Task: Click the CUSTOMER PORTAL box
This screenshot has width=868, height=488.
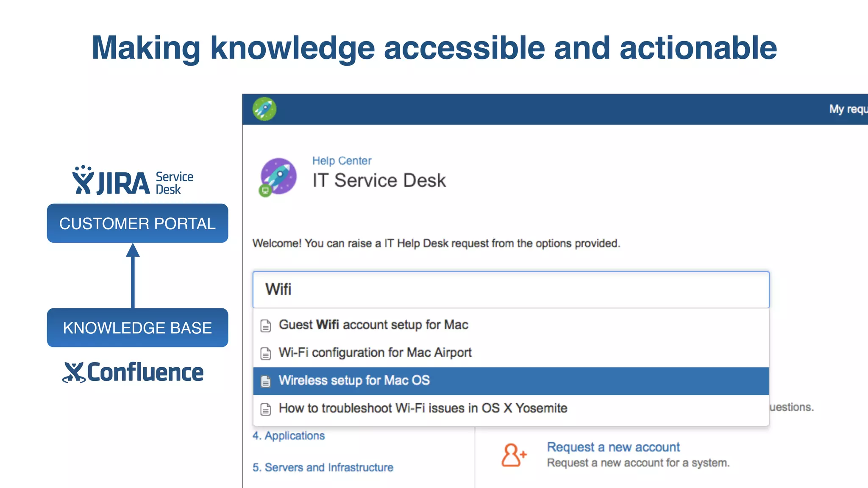Action: [137, 223]
